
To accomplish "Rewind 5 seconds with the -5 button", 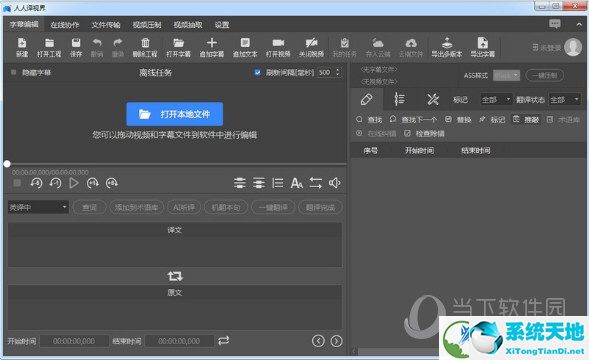I will (x=36, y=183).
